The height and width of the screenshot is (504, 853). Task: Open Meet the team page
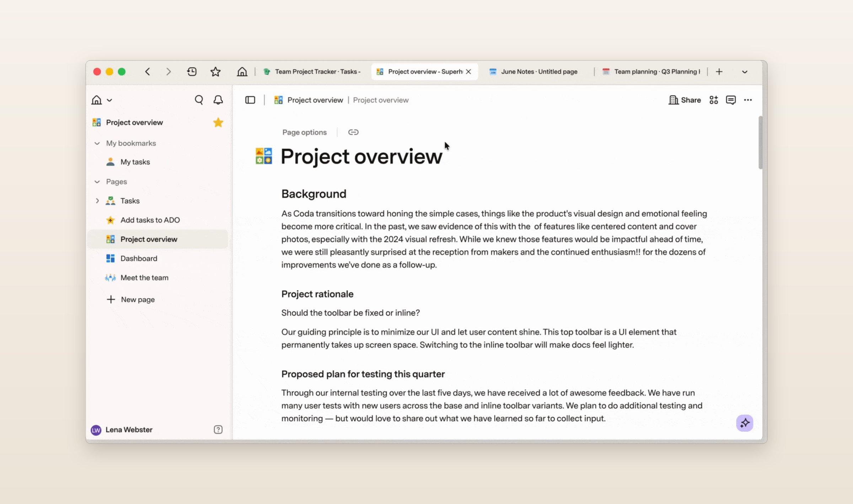pos(157,278)
